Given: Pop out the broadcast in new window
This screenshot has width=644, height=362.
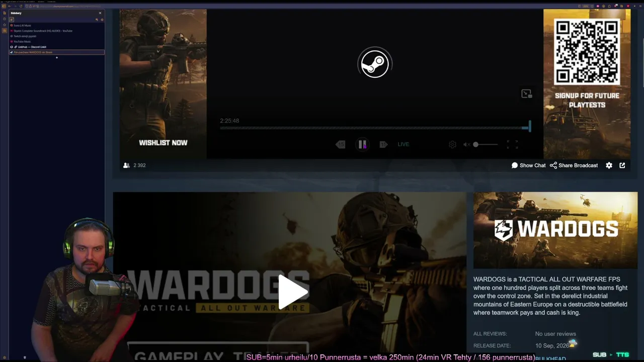Looking at the screenshot, I should coord(622,165).
